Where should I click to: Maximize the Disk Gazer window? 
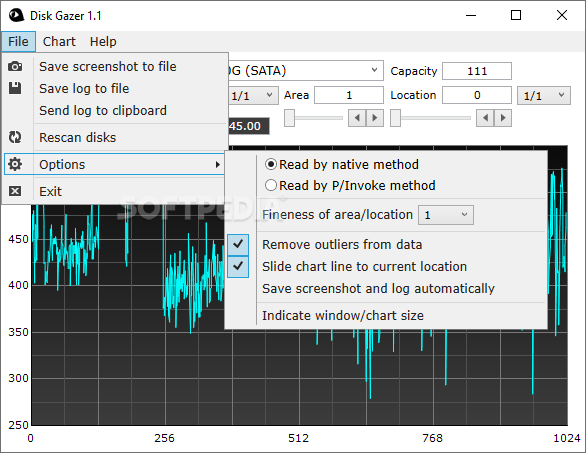point(516,15)
